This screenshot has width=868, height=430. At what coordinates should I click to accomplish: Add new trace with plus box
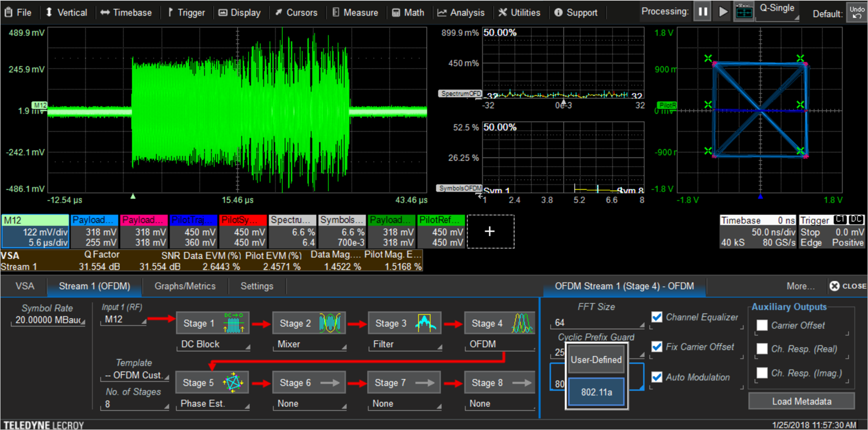490,232
